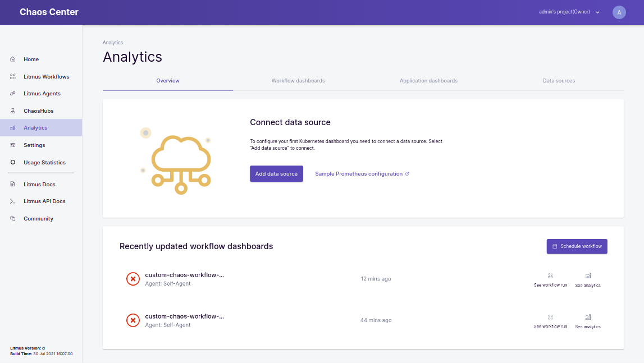The width and height of the screenshot is (644, 363).
Task: Click the Add data source button
Action: point(276,174)
